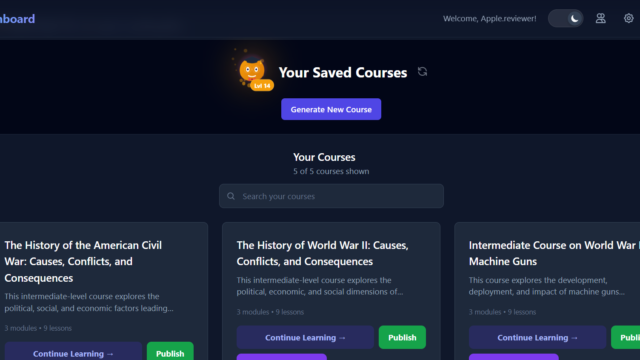Image resolution: width=640 pixels, height=360 pixels.
Task: Toggle the dark mode moon switch
Action: [x=565, y=18]
